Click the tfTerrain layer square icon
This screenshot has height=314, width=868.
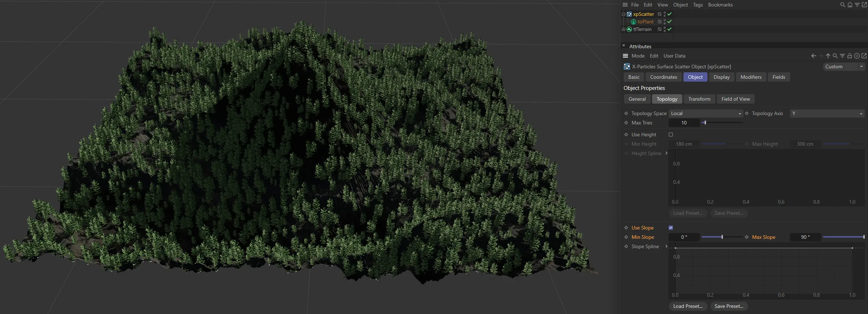tap(660, 29)
